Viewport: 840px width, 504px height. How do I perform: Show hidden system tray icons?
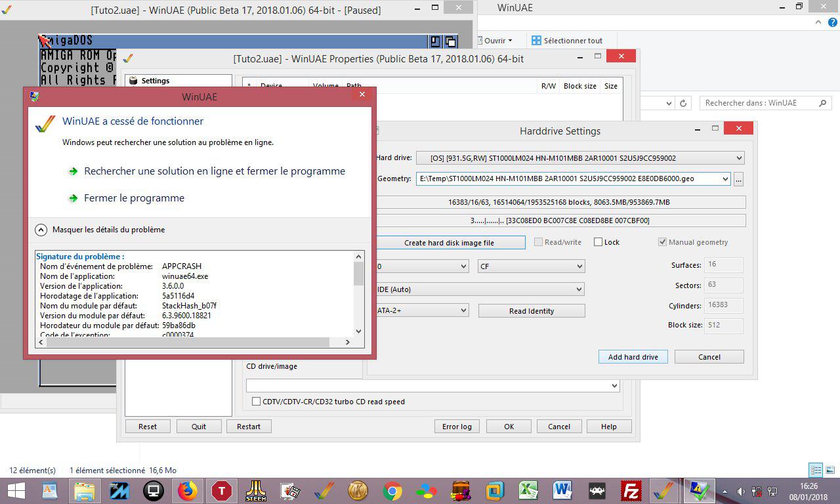726,491
